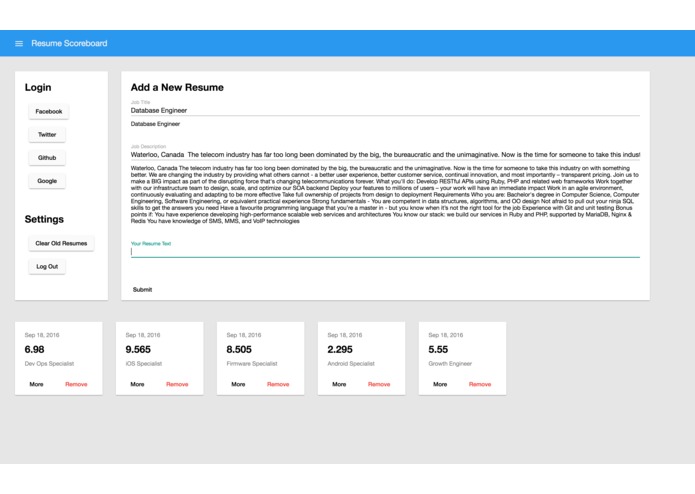695x494 pixels.
Task: Remove the Dev Ops Specialist card
Action: point(76,384)
